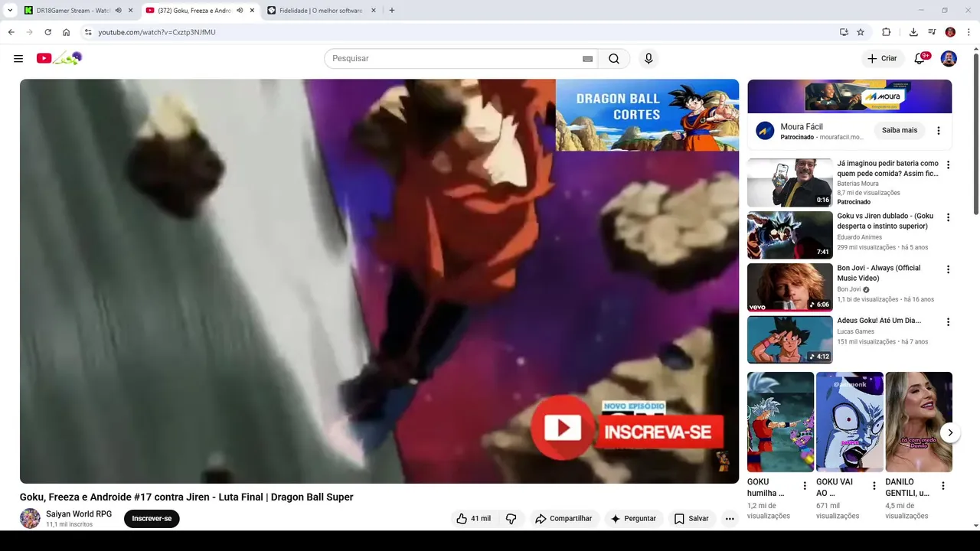Screen dimensions: 980x551
Task: Click Salvar save button
Action: tap(691, 518)
